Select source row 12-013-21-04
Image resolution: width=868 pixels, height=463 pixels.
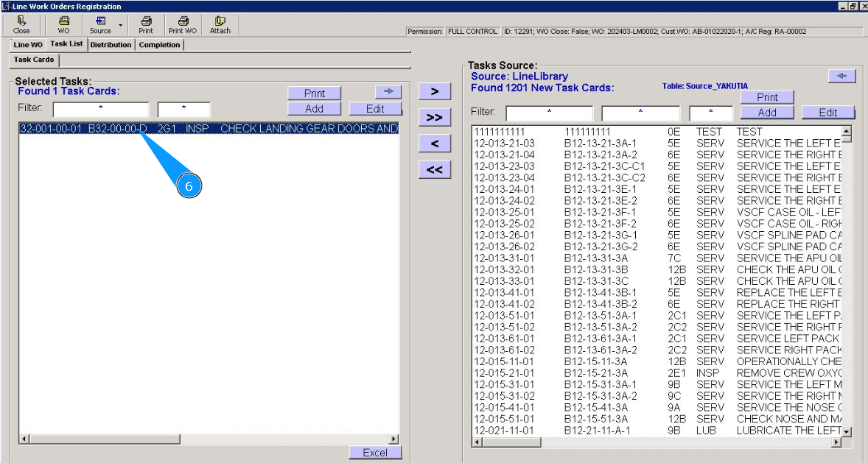[x=657, y=155]
